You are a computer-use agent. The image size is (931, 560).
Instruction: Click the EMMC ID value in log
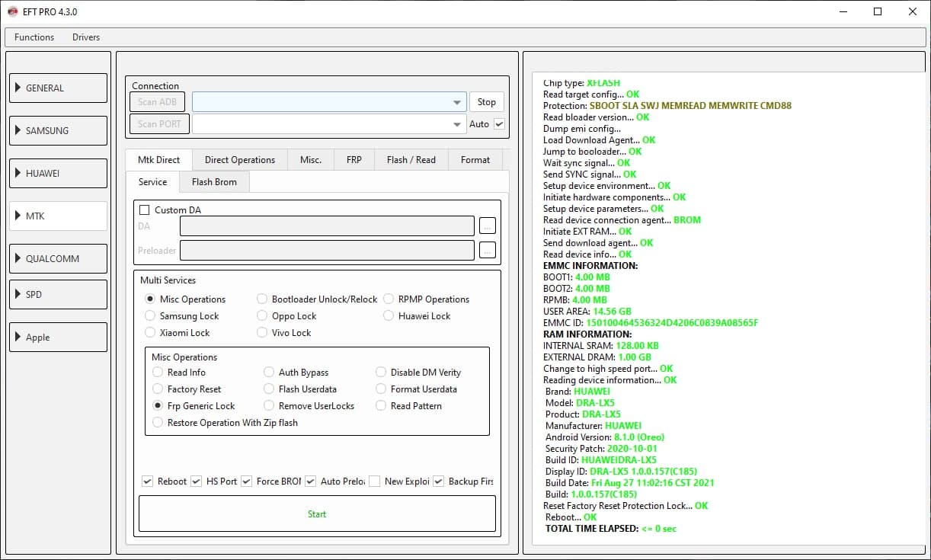click(672, 323)
